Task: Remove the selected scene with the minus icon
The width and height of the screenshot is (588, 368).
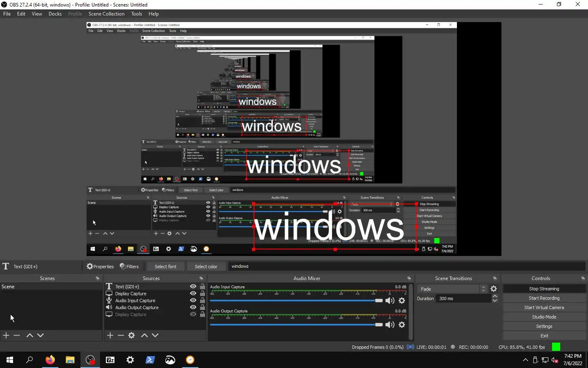Action: point(17,335)
